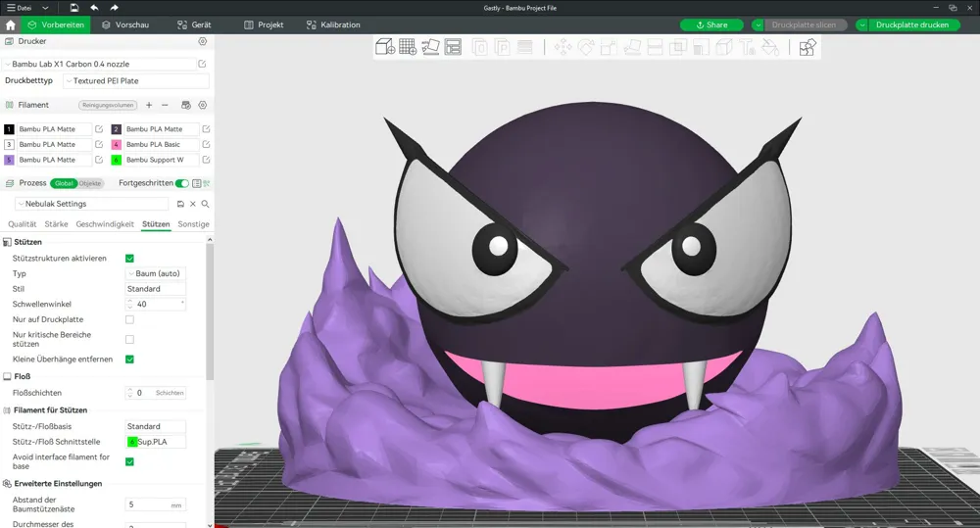Switch to the Vorschau tab
Screen dimensions: 980x528
[125, 25]
